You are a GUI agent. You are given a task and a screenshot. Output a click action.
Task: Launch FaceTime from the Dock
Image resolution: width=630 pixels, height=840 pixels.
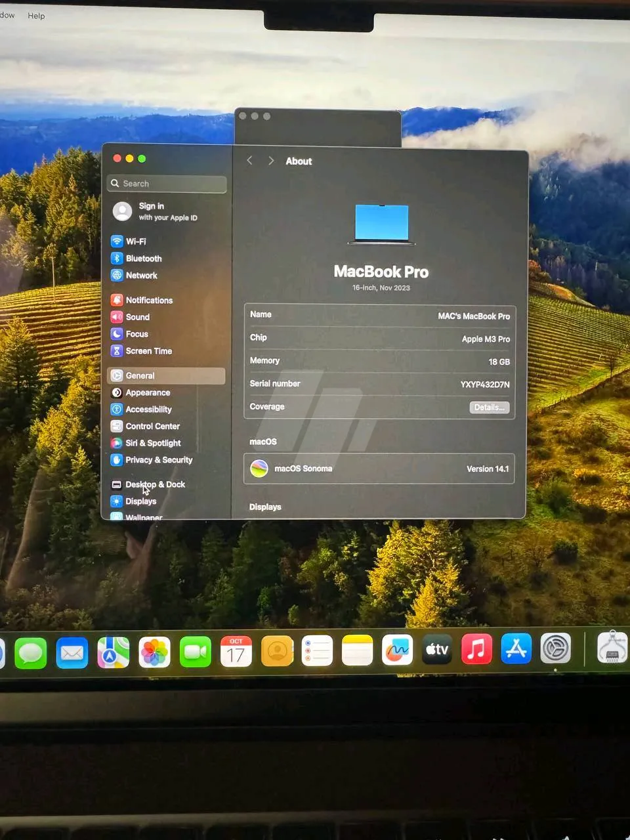tap(196, 652)
